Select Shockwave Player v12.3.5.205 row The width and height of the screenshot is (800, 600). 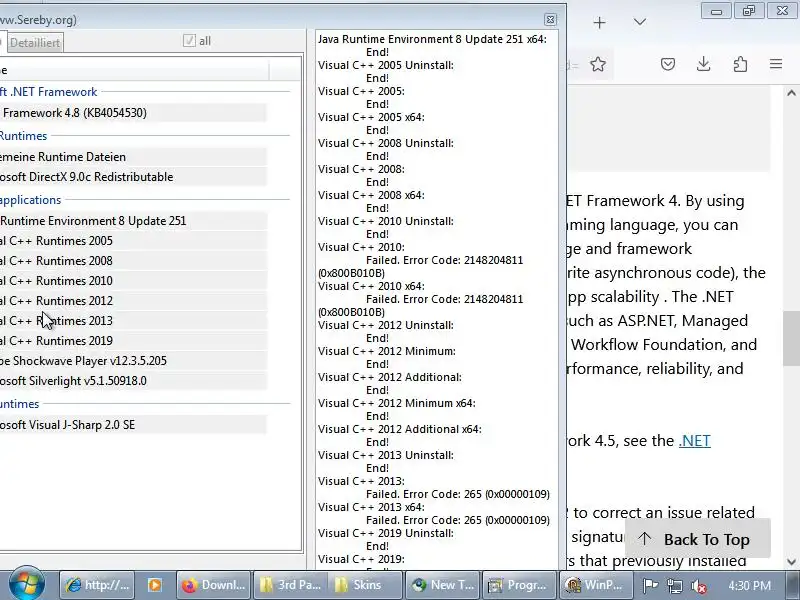pyautogui.click(x=133, y=361)
